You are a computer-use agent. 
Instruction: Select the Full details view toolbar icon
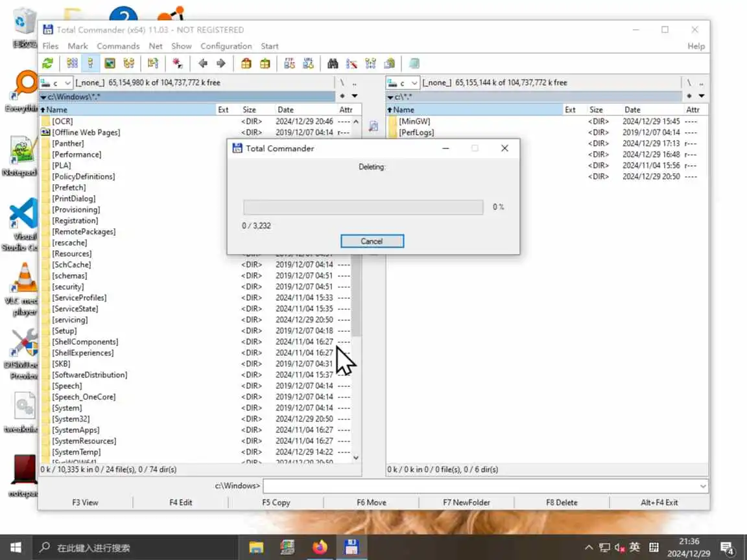coord(91,64)
